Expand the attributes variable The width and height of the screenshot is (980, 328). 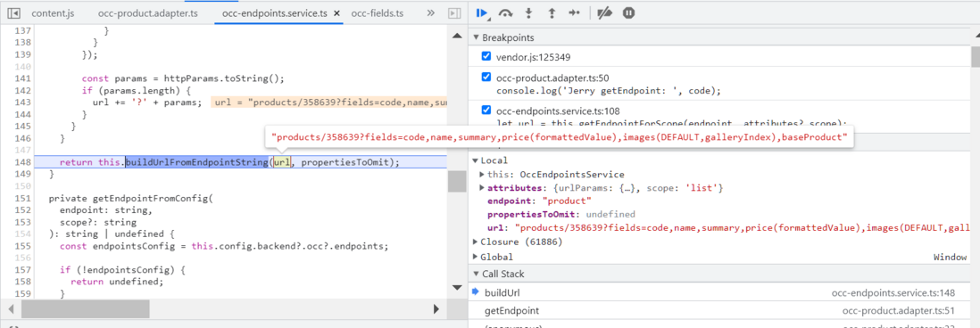point(482,188)
